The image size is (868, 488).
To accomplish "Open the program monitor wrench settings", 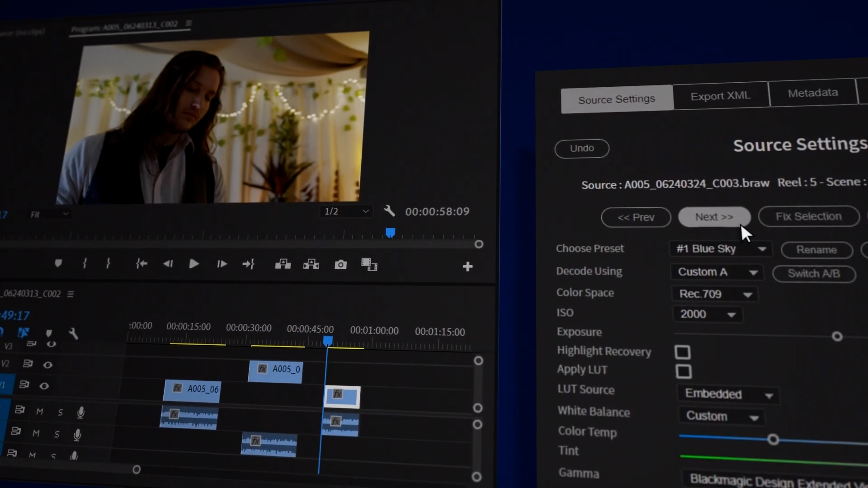I will (390, 211).
